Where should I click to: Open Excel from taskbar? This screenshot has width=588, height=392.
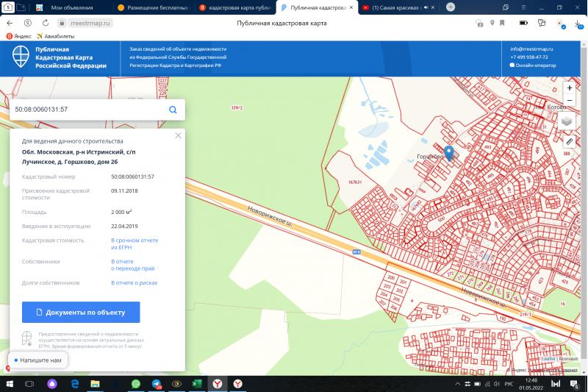[197, 384]
